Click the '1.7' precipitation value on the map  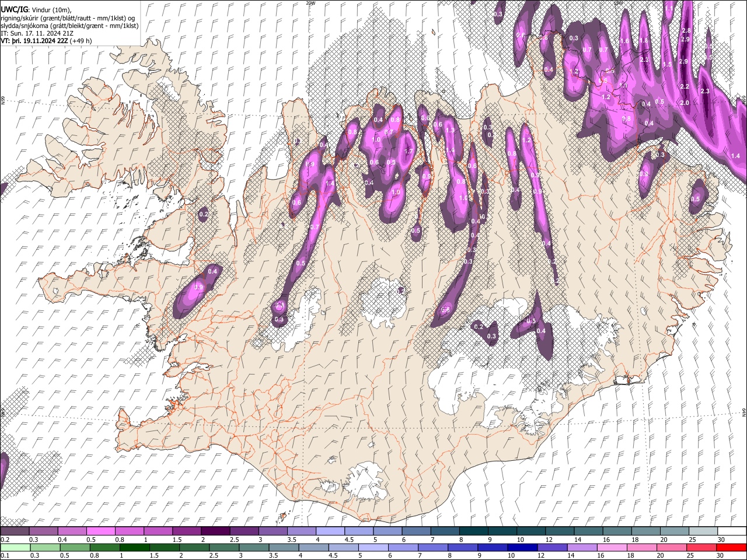tap(409, 151)
